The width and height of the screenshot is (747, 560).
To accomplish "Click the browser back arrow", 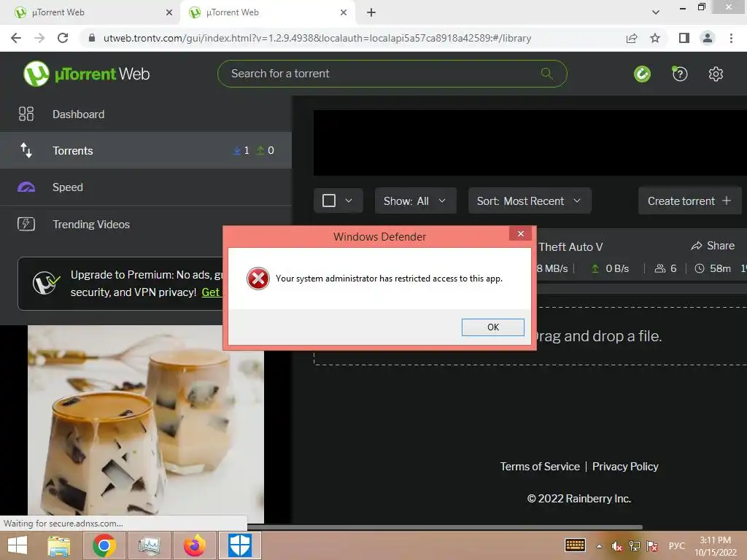I will click(x=16, y=38).
